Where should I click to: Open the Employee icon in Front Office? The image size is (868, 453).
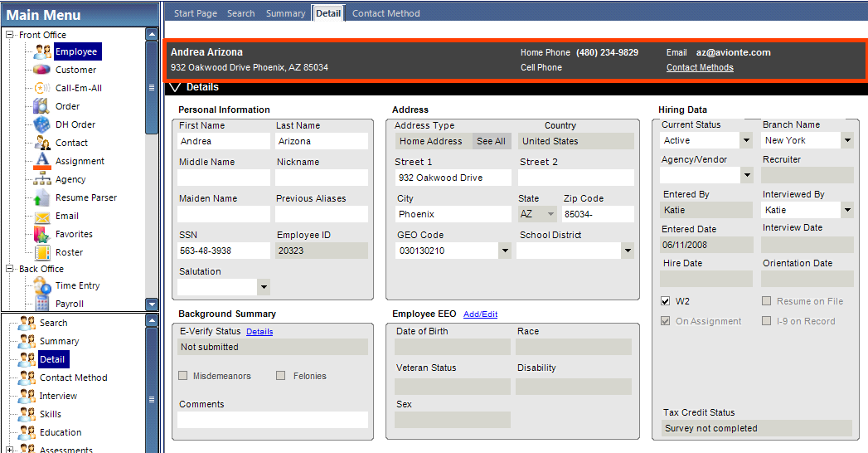click(42, 51)
